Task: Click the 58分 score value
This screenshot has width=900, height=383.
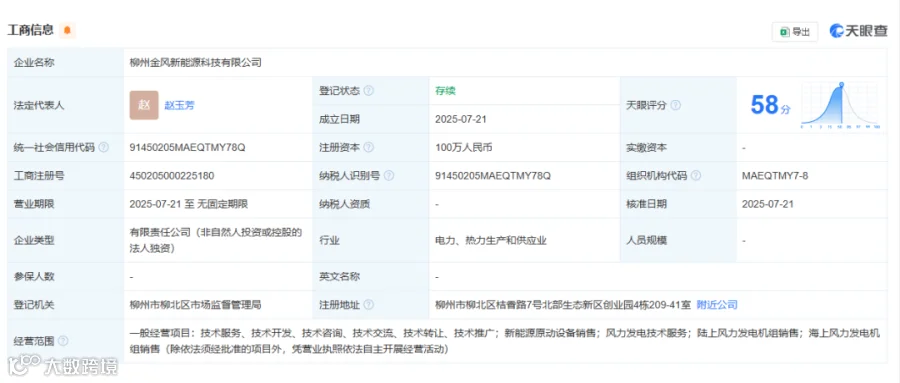Action: pyautogui.click(x=770, y=105)
